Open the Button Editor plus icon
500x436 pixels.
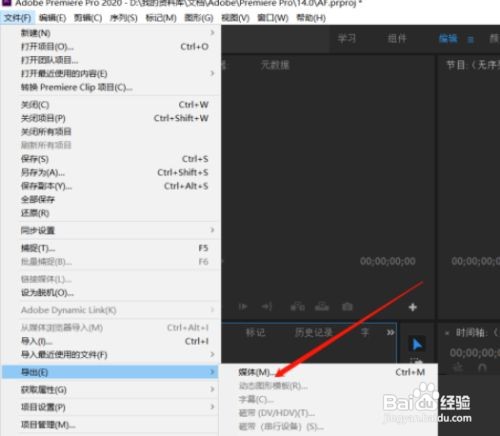(x=413, y=307)
